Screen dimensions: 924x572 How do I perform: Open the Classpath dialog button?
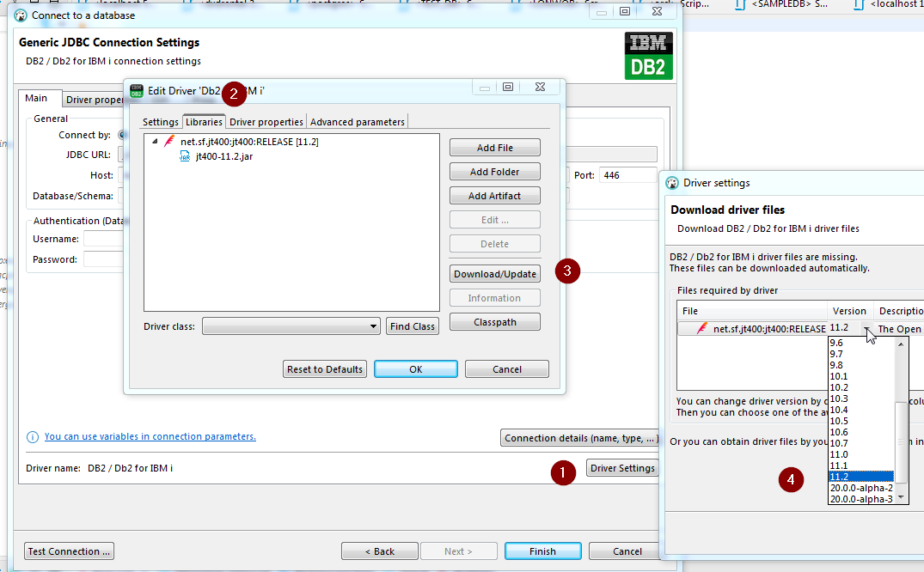[x=495, y=322]
